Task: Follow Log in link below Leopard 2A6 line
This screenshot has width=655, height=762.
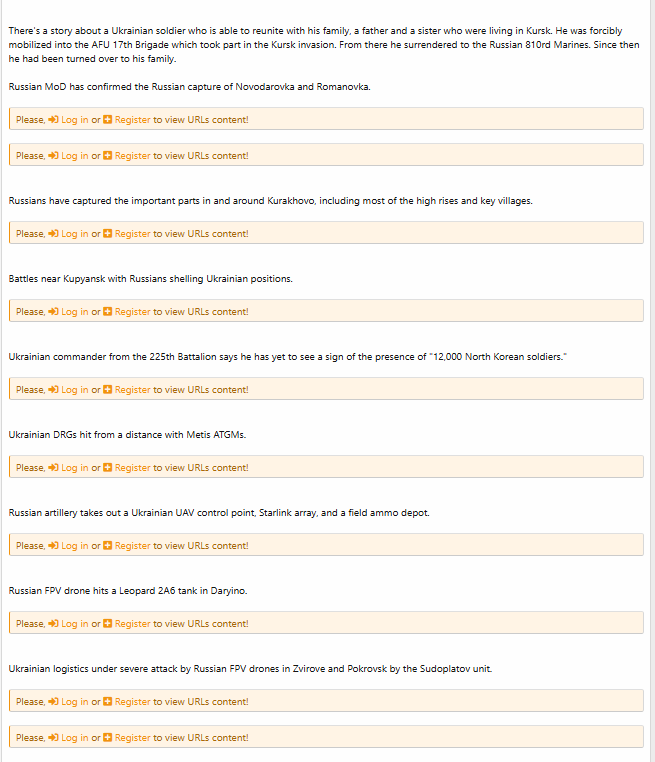Action: coord(74,624)
